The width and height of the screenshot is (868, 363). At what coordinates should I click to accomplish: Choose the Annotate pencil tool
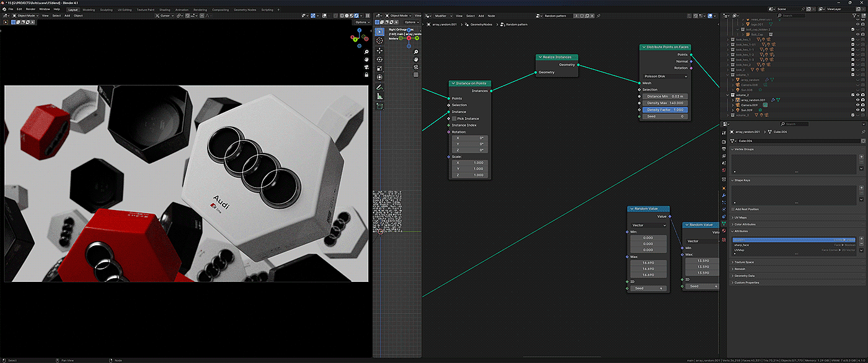(380, 87)
